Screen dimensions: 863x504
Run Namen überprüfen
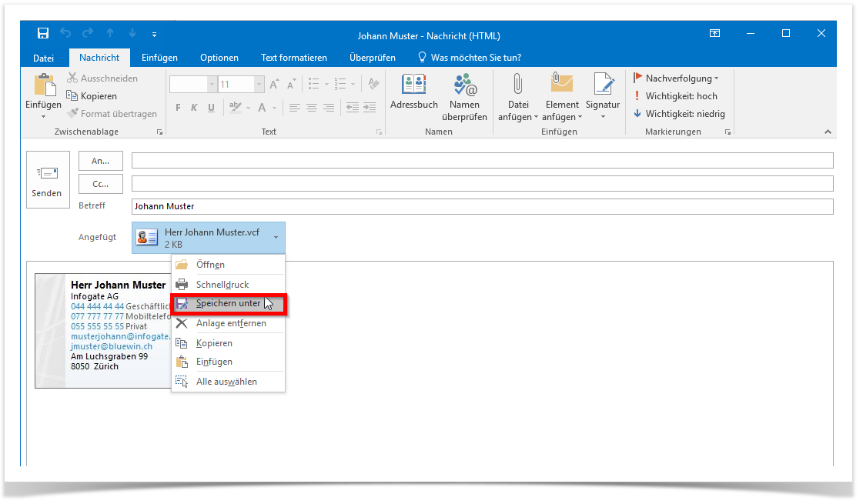pyautogui.click(x=464, y=97)
